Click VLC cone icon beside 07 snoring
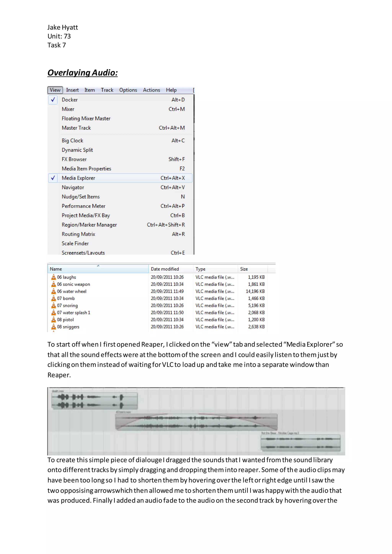The height and width of the screenshot is (554, 392). click(54, 305)
